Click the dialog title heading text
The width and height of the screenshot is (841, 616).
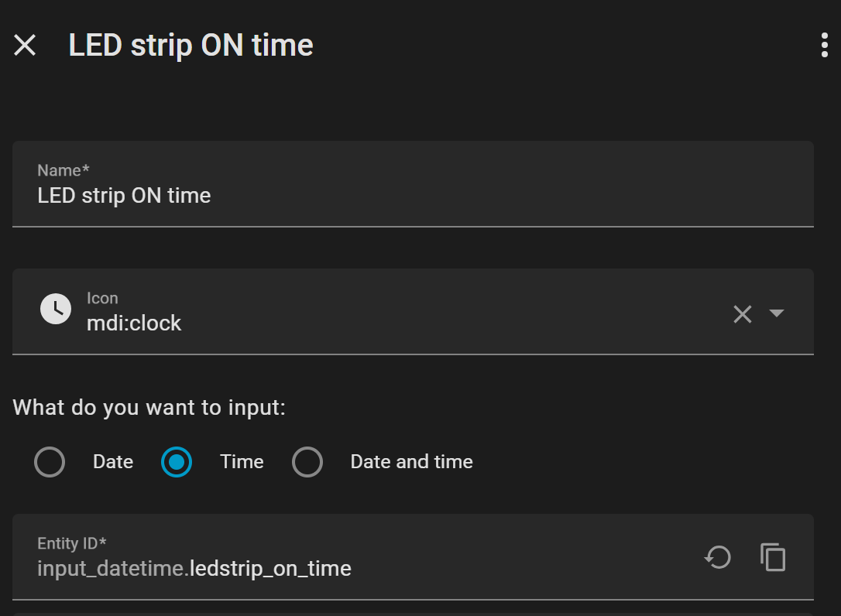coord(191,46)
